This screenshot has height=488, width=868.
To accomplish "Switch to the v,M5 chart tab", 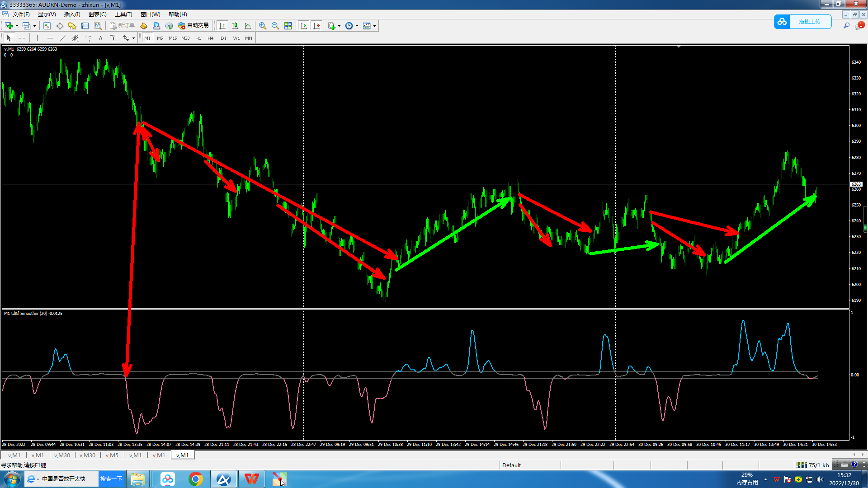I will tap(112, 455).
